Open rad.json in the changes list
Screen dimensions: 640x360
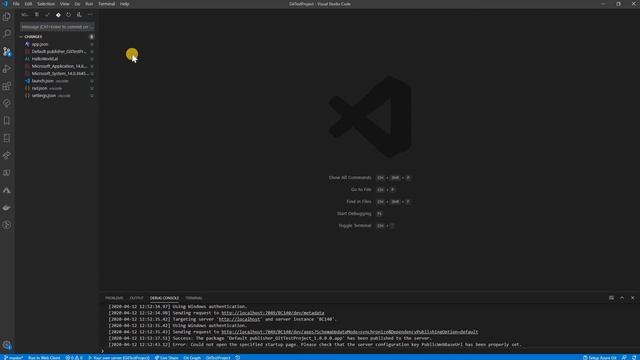[x=40, y=88]
